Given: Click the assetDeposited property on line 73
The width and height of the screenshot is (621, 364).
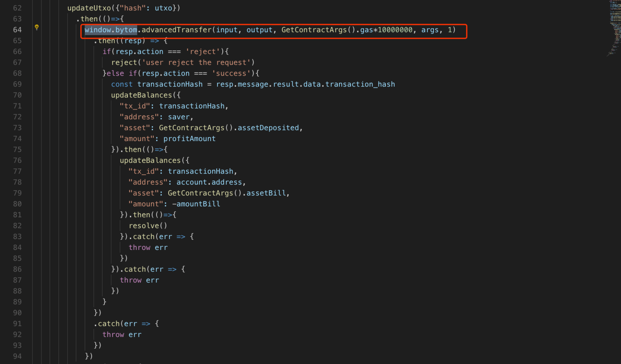Looking at the screenshot, I should pos(268,128).
